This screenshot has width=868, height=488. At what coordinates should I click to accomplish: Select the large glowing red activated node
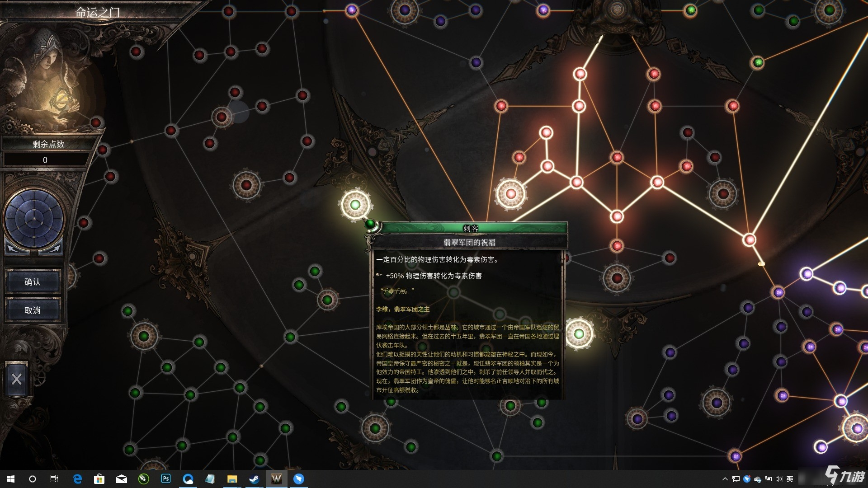(x=511, y=194)
